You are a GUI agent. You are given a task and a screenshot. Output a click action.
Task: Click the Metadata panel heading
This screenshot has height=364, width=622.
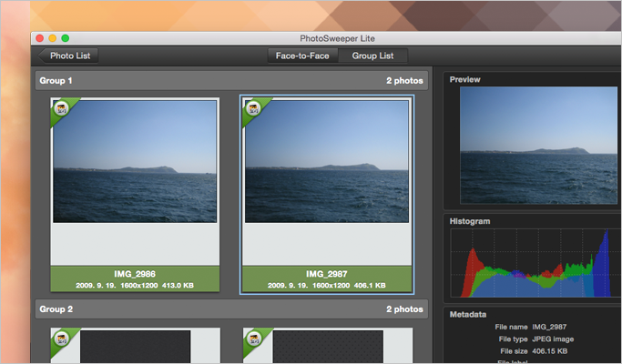(468, 315)
